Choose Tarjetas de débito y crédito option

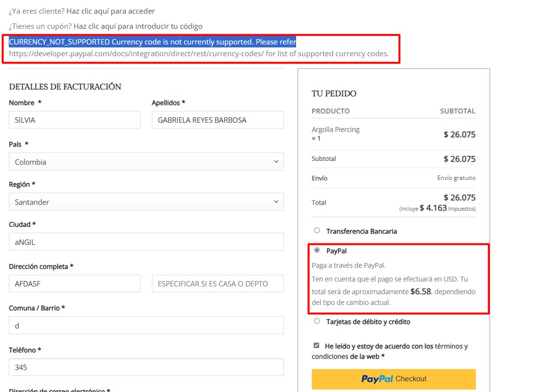pyautogui.click(x=317, y=321)
